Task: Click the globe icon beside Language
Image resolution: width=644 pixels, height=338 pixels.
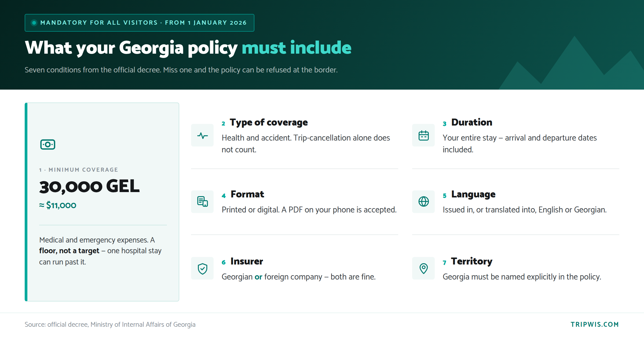Action: pos(423,201)
